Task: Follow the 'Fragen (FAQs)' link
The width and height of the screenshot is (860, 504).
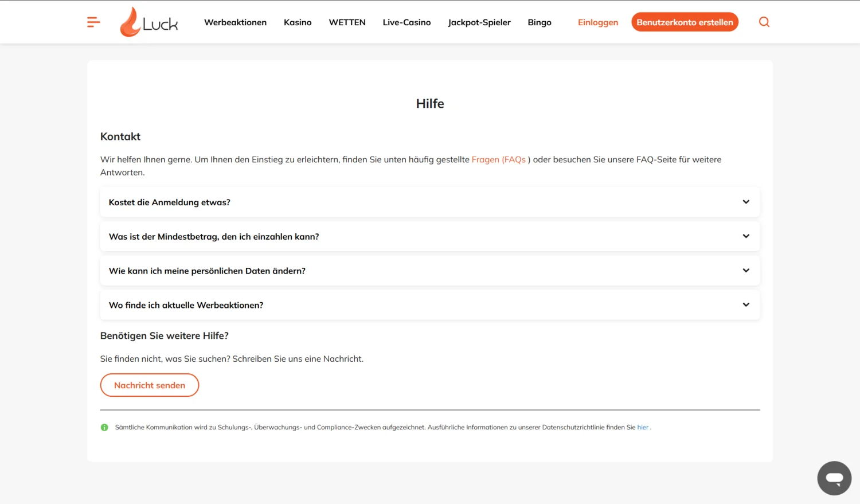Action: 498,159
